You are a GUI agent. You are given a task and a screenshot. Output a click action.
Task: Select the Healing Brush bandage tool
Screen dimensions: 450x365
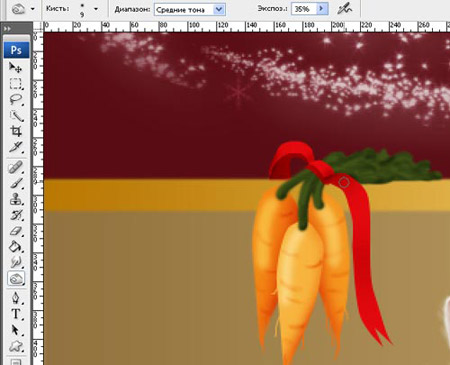coord(16,167)
